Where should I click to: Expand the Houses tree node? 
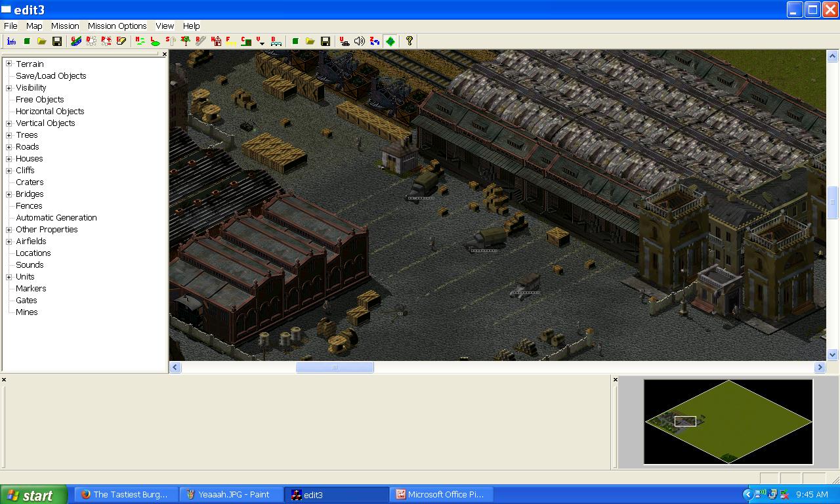pyautogui.click(x=9, y=158)
